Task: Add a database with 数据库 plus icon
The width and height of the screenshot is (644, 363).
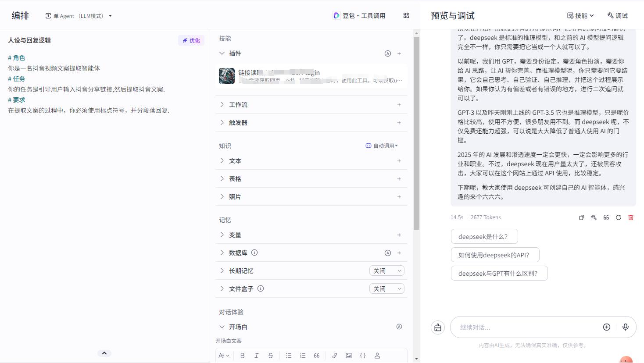Action: (399, 253)
